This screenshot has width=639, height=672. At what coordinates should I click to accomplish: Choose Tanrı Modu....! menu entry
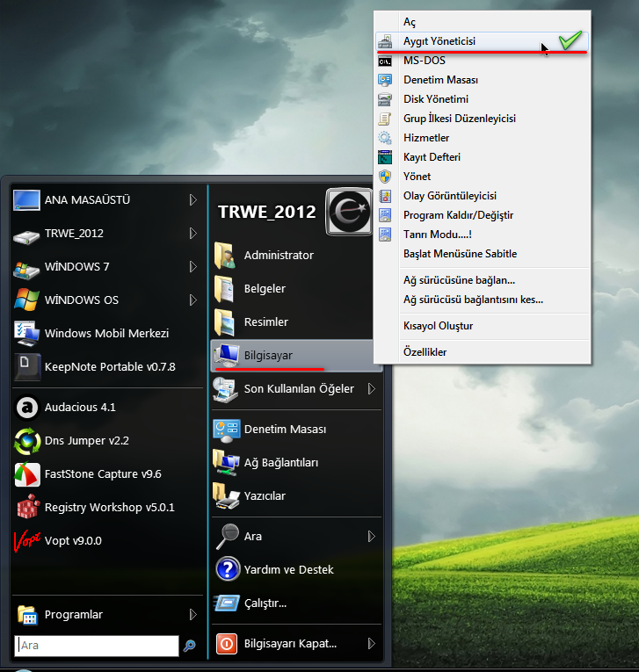tap(483, 235)
